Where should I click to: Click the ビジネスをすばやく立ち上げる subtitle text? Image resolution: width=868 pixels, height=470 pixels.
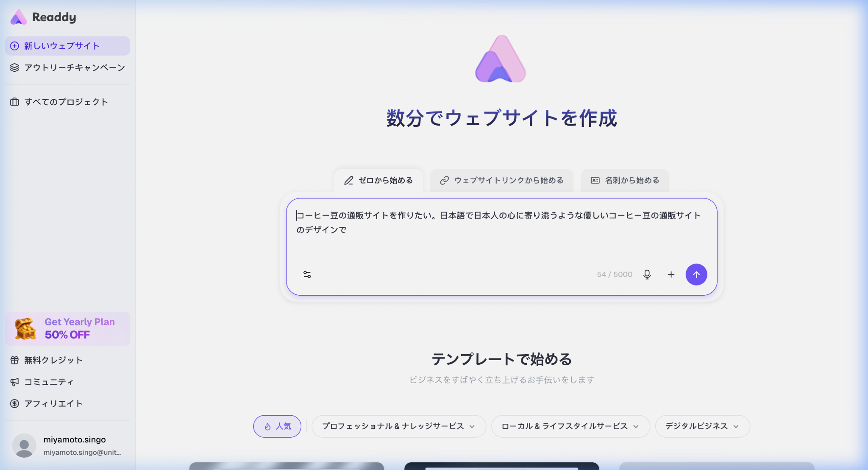point(501,380)
